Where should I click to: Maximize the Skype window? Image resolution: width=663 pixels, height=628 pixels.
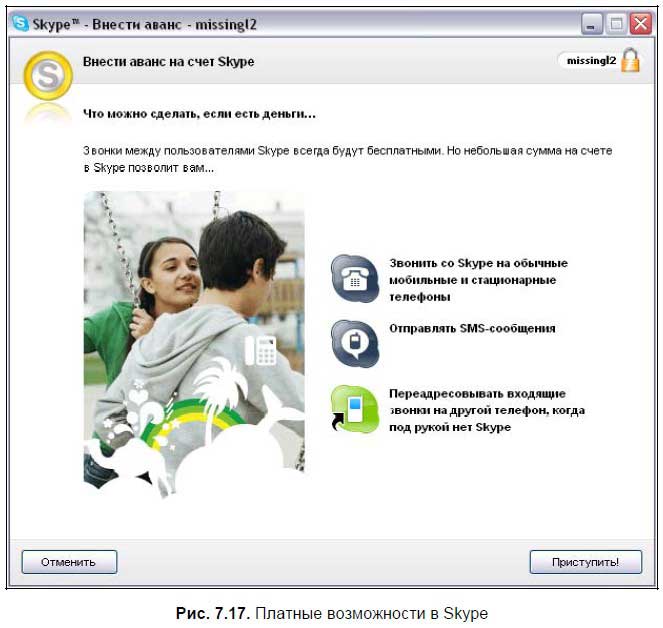[616, 22]
